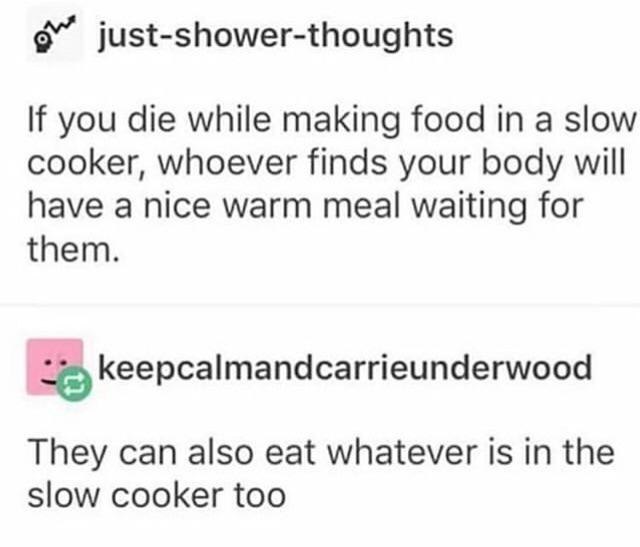640x547 pixels.
Task: Click the line 'have a nice warm meal'
Action: (x=306, y=207)
